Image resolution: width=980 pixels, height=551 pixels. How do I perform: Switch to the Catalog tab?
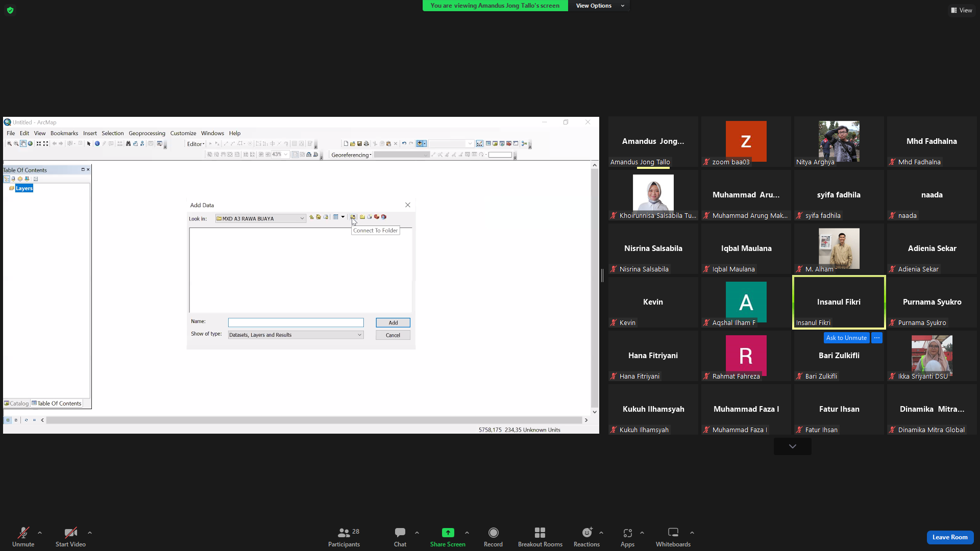pos(16,404)
